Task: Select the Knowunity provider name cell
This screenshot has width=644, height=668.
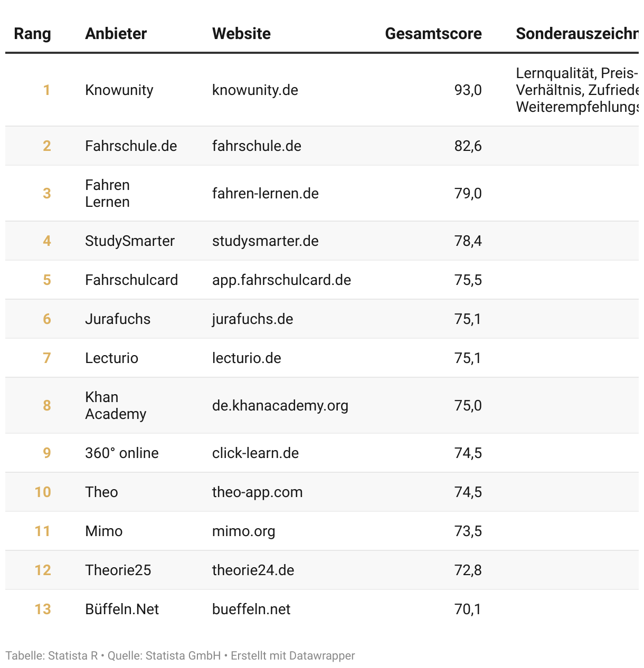Action: point(119,90)
